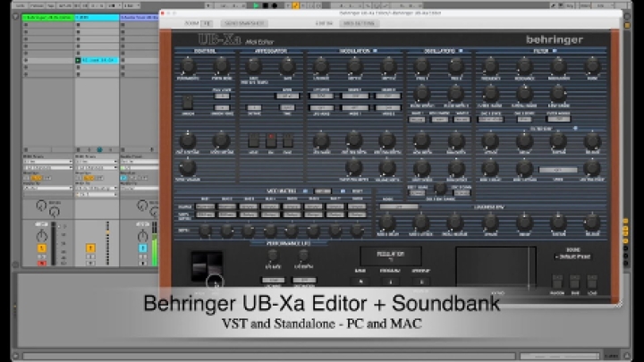The height and width of the screenshot is (362, 644).
Task: Click the Freq 1 oscillator knob
Action: (x=421, y=65)
